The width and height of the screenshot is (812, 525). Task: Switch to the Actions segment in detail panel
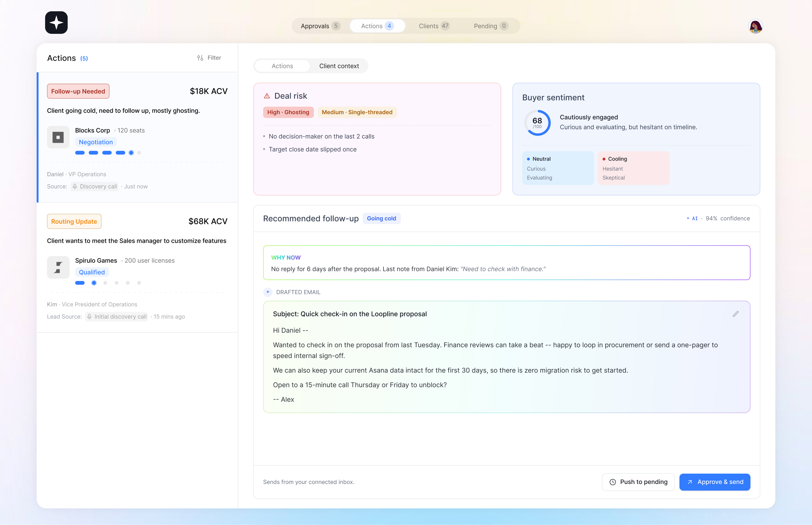pos(282,66)
